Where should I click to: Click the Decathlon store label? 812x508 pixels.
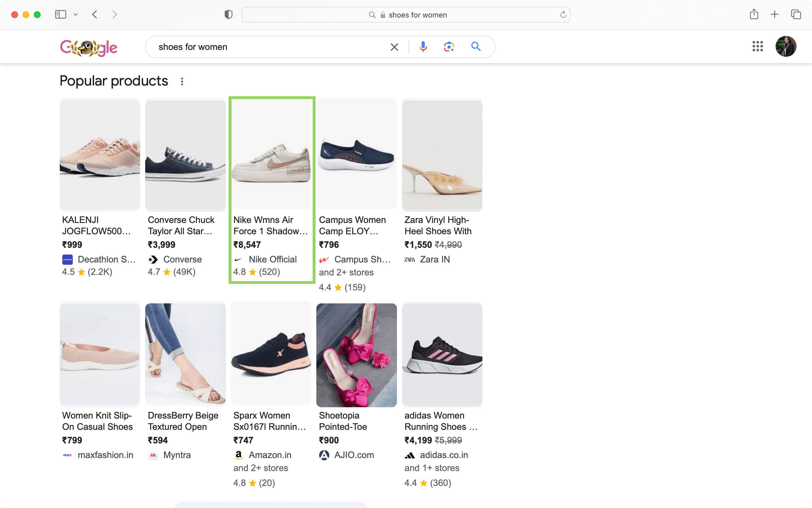point(107,259)
